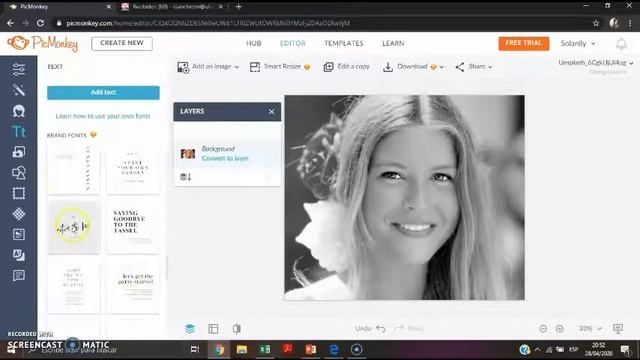640x360 pixels.
Task: Click the PicMonkey logo
Action: (43, 43)
